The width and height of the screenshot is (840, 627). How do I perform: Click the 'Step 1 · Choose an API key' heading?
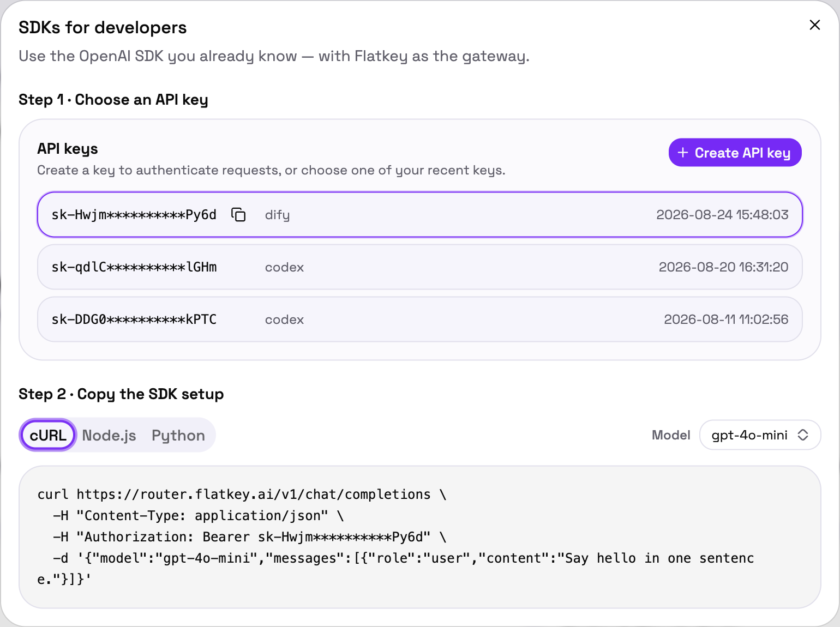[113, 100]
